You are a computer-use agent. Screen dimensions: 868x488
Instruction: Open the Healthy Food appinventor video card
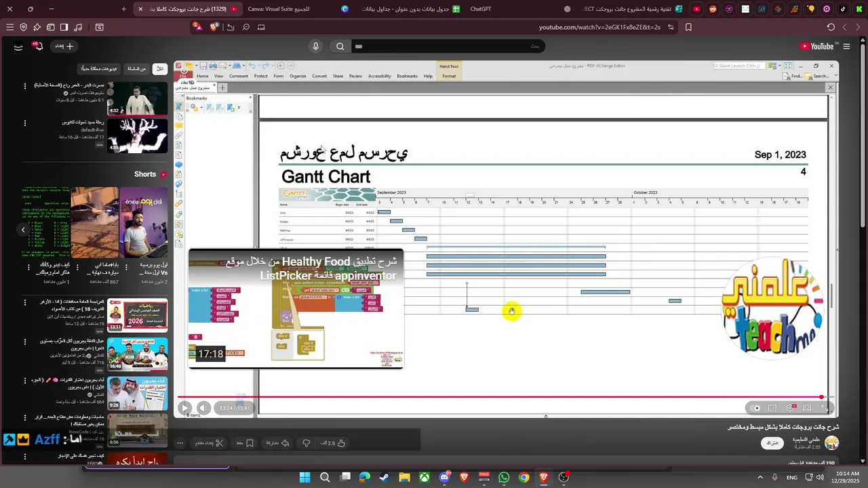[296, 309]
